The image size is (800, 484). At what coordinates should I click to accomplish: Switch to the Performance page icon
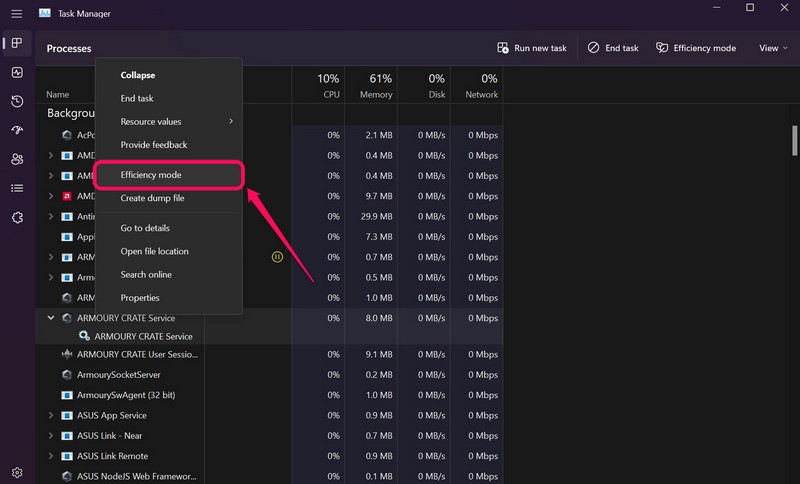point(17,73)
